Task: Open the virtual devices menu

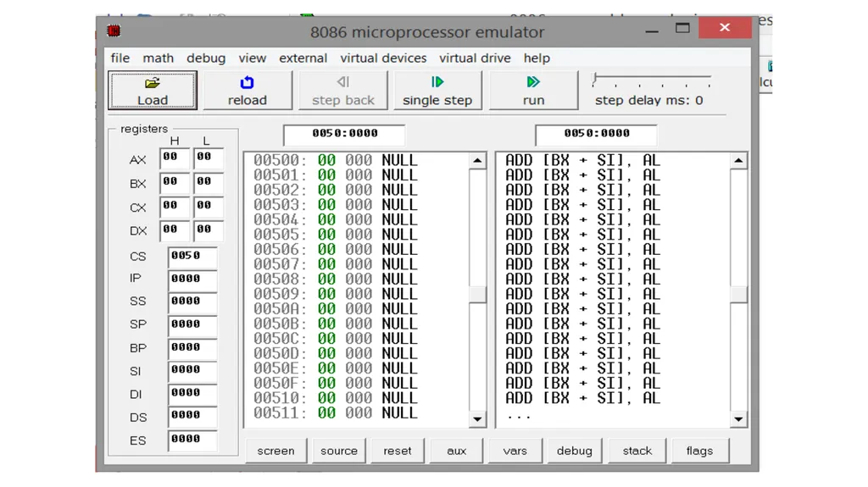Action: coord(383,58)
